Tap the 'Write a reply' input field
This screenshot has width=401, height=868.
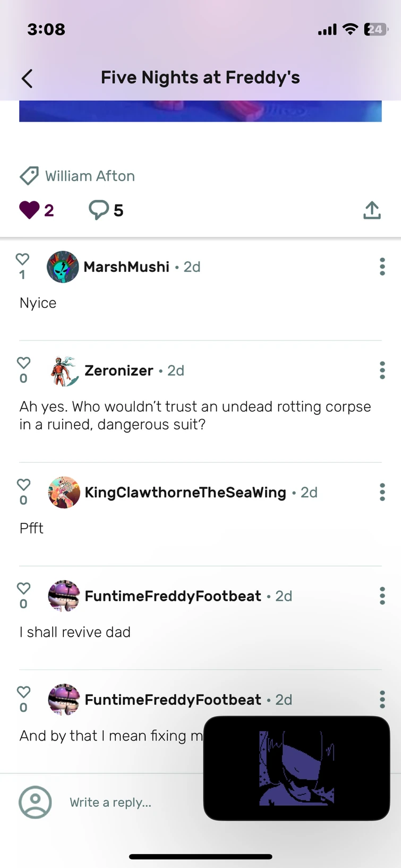coord(110,802)
